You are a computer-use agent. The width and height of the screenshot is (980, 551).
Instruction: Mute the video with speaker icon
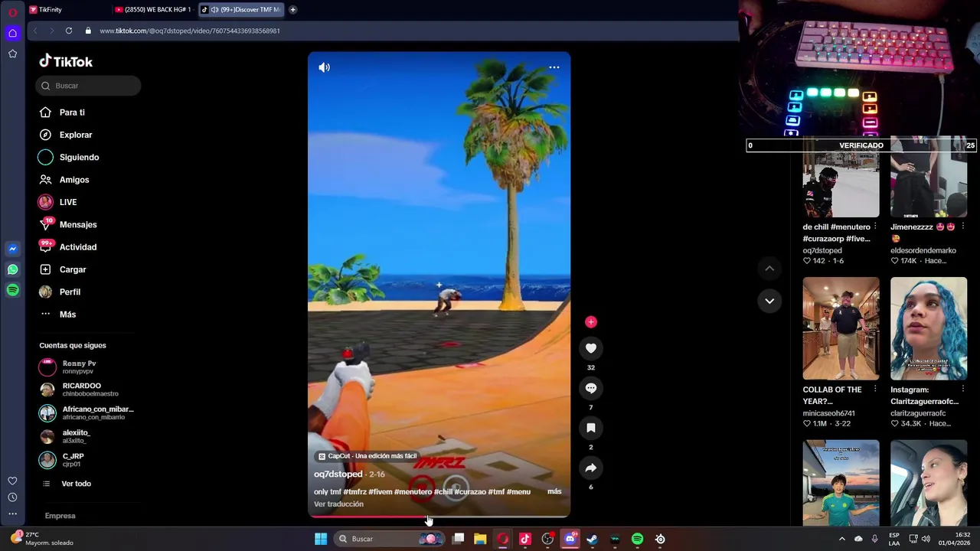tap(325, 67)
